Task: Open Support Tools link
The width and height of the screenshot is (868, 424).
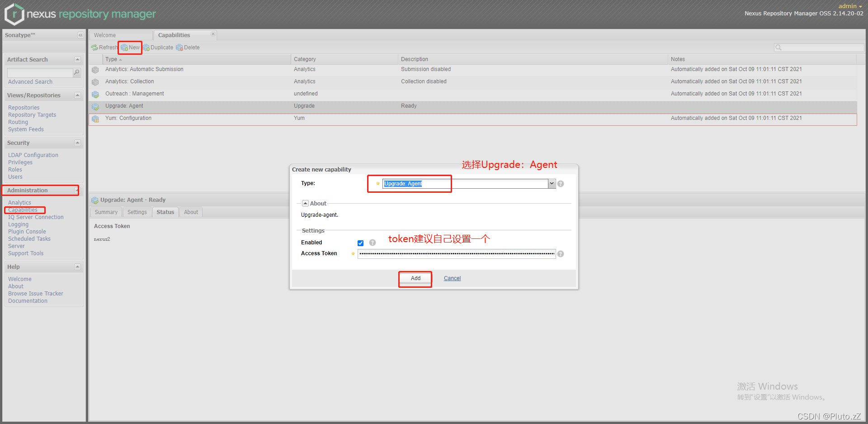Action: pyautogui.click(x=26, y=253)
